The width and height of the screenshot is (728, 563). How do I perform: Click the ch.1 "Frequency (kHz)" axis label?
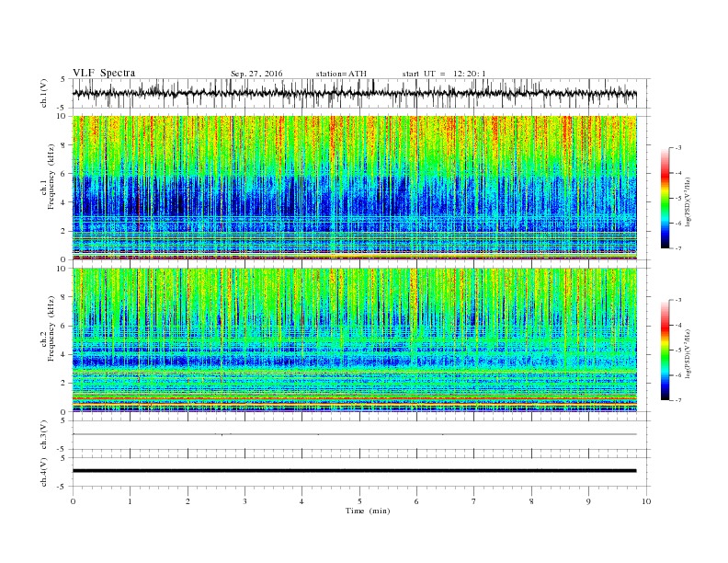point(51,176)
